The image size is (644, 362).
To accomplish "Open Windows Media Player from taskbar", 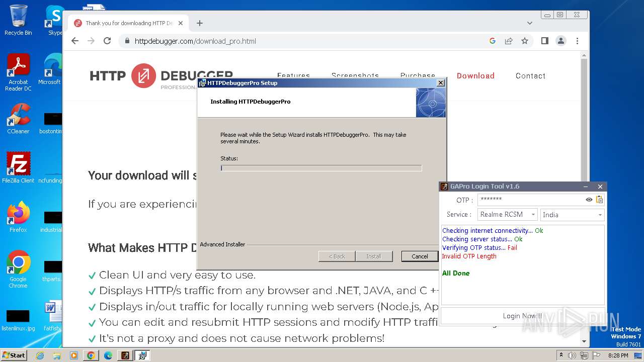I will (x=73, y=355).
